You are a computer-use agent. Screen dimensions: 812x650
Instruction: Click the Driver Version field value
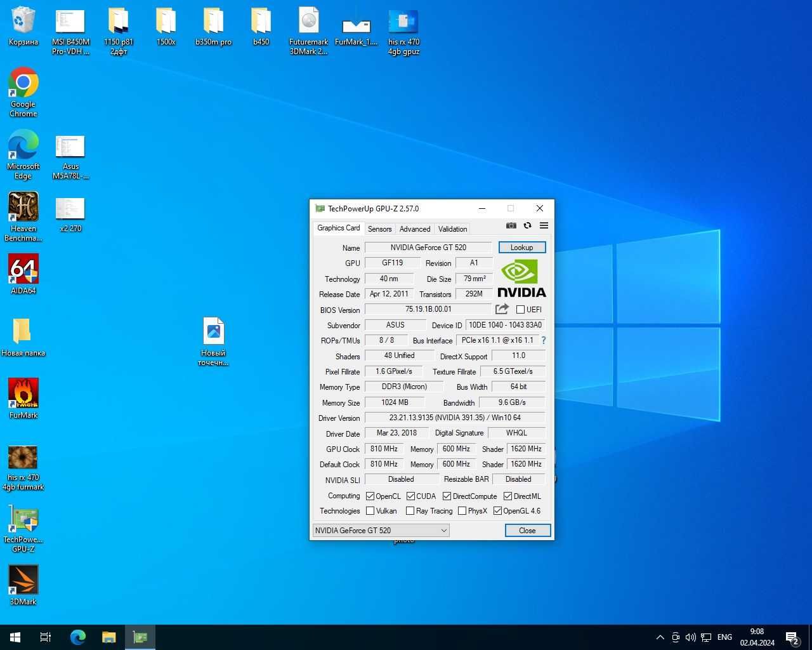[455, 418]
